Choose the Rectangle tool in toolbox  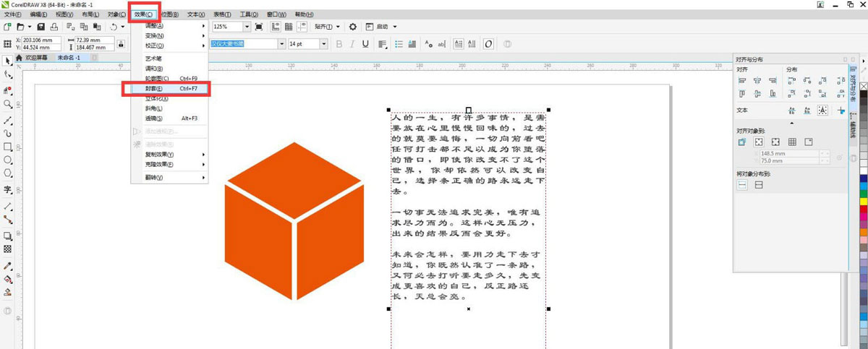pos(8,147)
